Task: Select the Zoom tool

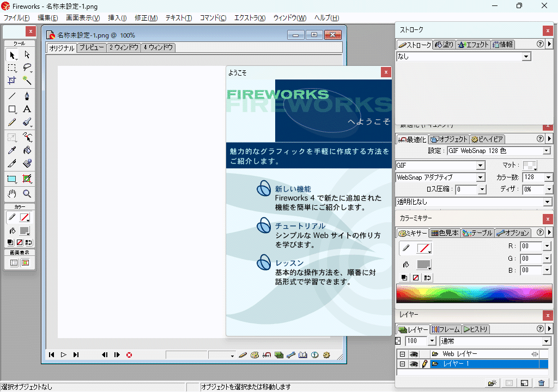Action: [x=26, y=193]
